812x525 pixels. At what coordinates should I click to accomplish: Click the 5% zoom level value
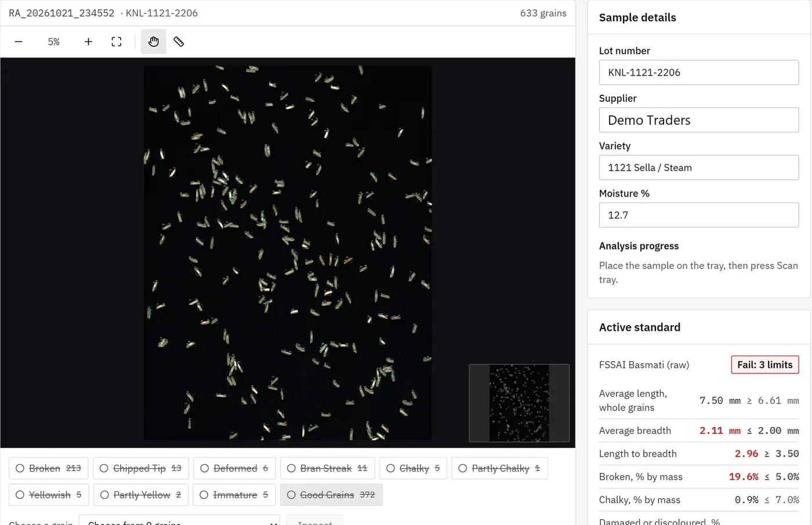tap(54, 42)
